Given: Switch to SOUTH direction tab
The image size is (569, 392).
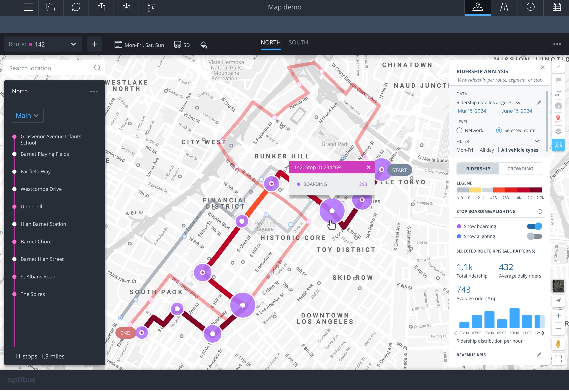Looking at the screenshot, I should click(x=299, y=42).
